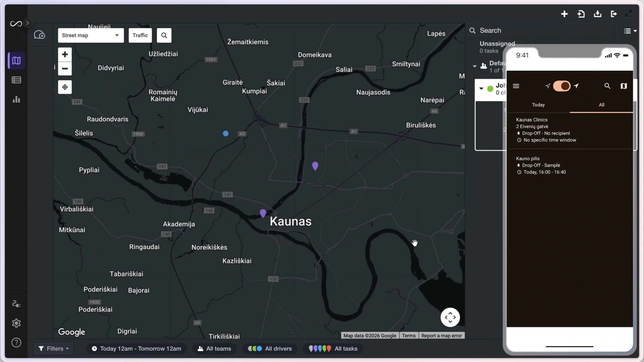Viewport: 644px width, 362px height.
Task: Open the task list view icon
Action: (x=16, y=80)
